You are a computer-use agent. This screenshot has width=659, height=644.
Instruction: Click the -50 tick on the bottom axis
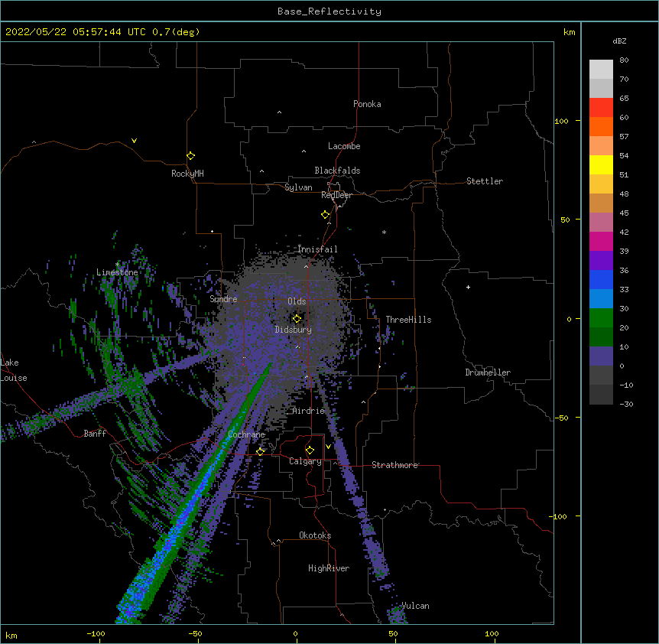195,634
